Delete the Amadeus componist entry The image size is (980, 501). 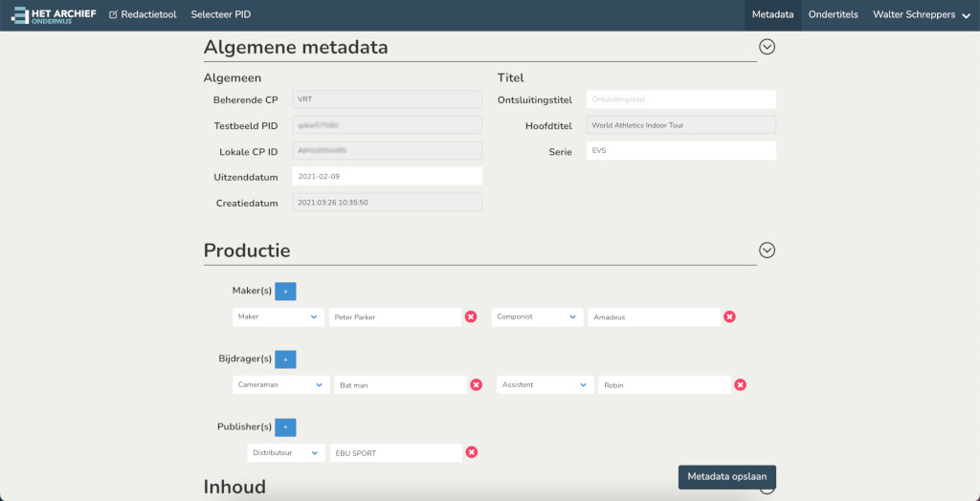[729, 316]
